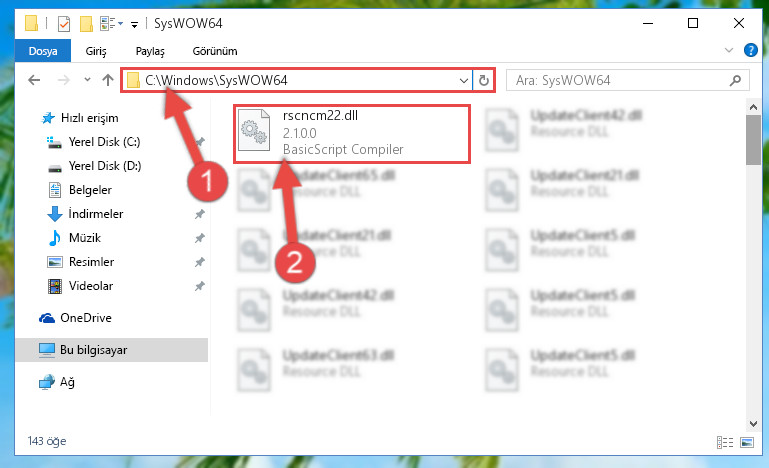Expand the ribbon with chevron
This screenshot has height=468, width=769.
pyautogui.click(x=729, y=50)
